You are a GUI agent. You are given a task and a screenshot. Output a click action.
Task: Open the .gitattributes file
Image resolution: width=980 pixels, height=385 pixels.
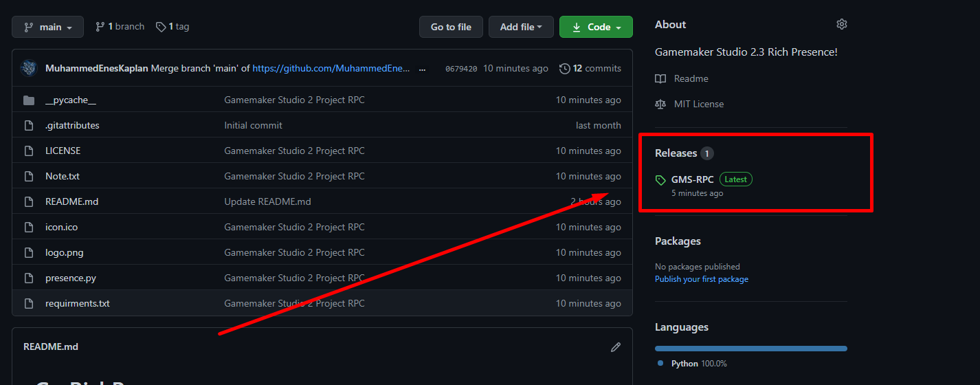72,125
